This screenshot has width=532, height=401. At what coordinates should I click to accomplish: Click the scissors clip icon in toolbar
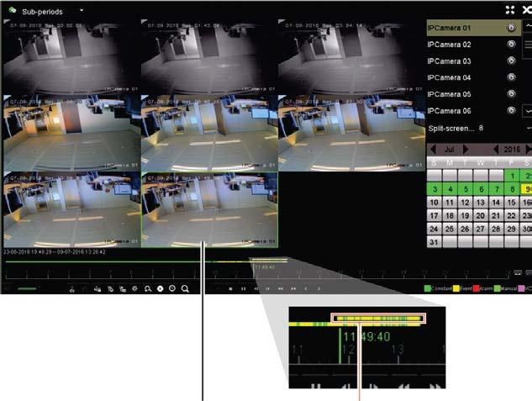72,289
